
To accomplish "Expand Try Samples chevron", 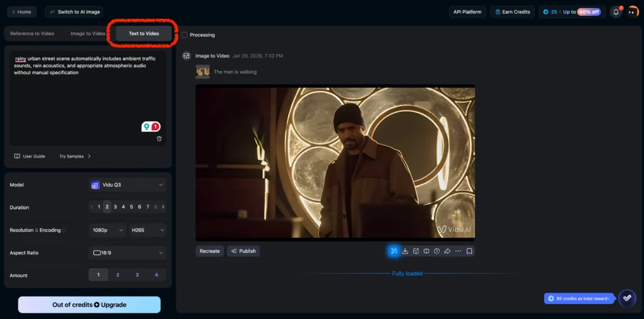I will (89, 156).
